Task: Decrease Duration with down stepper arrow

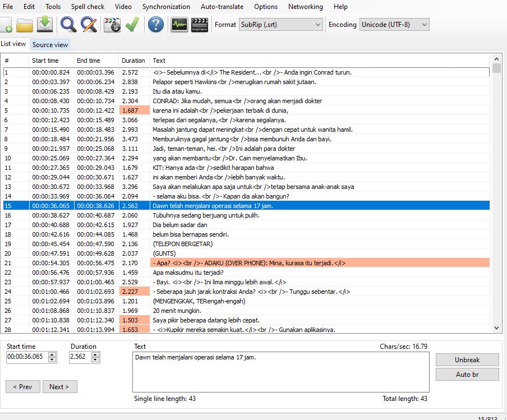Action: (95, 360)
